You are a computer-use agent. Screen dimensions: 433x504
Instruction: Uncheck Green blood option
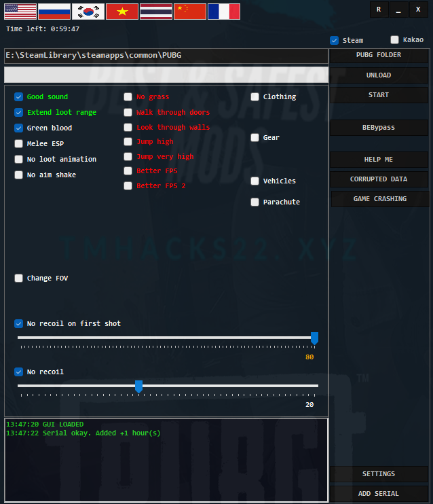(x=18, y=128)
